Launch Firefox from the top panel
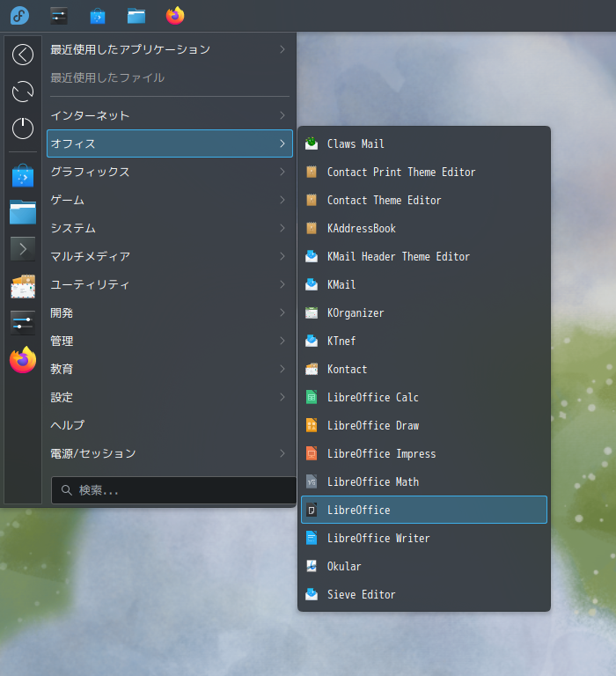 coord(175,16)
